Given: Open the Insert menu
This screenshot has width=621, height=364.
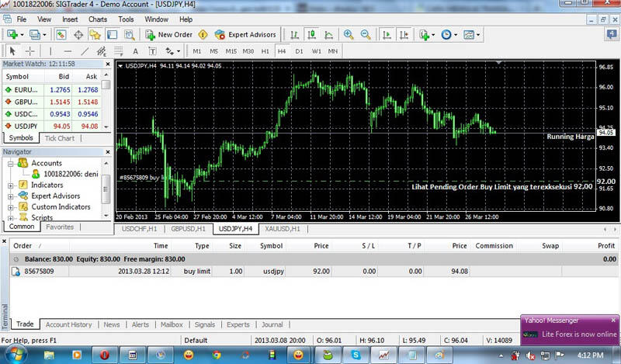Looking at the screenshot, I should pos(70,19).
